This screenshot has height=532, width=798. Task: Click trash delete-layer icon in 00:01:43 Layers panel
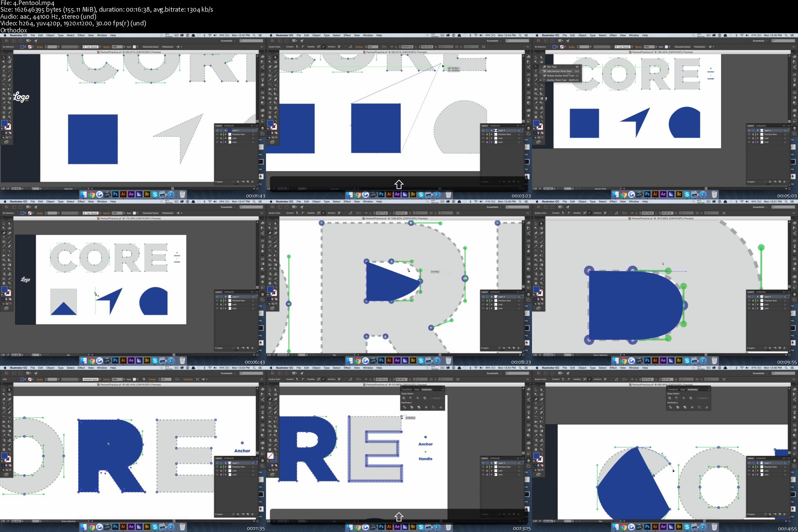pyautogui.click(x=252, y=182)
